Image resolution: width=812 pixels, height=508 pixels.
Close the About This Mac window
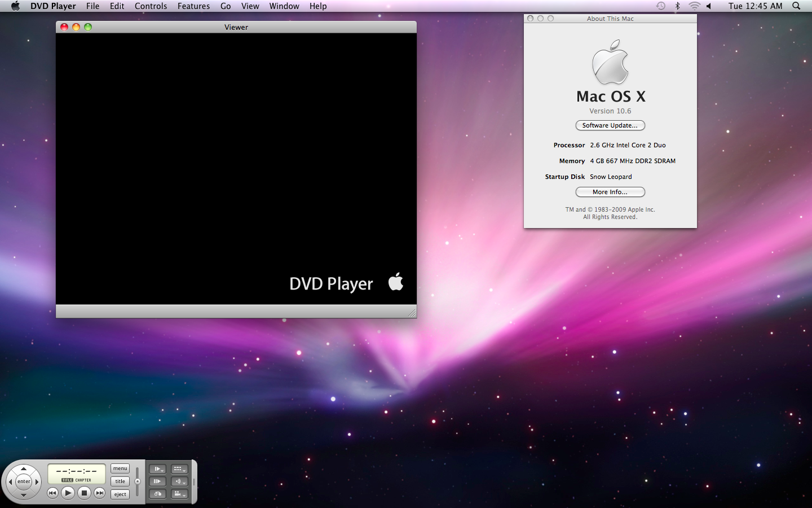[530, 19]
